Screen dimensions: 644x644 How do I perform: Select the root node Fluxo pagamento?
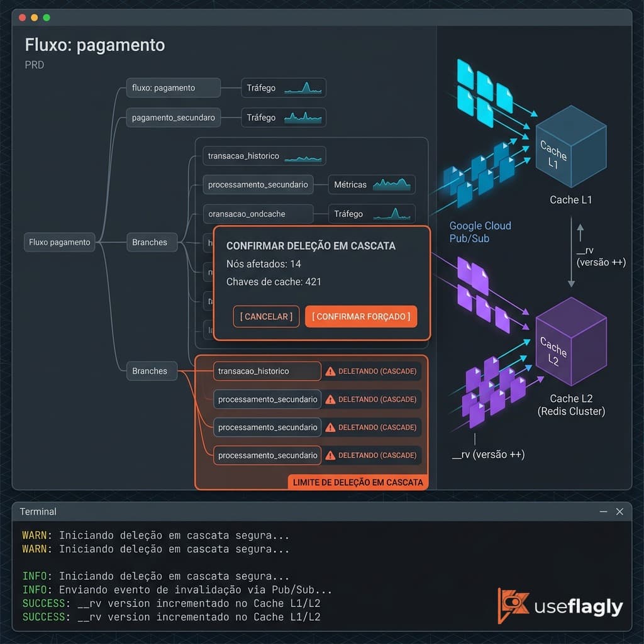(60, 242)
